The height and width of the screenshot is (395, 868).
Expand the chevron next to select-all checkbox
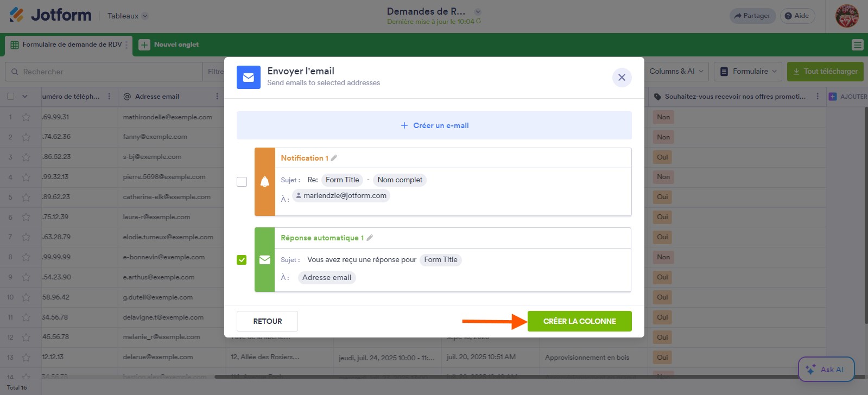click(x=25, y=96)
